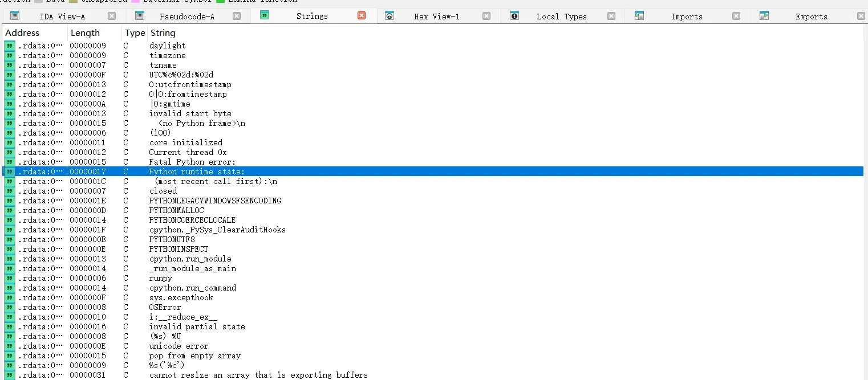
Task: Click string icon of OSError row
Action: click(10, 307)
